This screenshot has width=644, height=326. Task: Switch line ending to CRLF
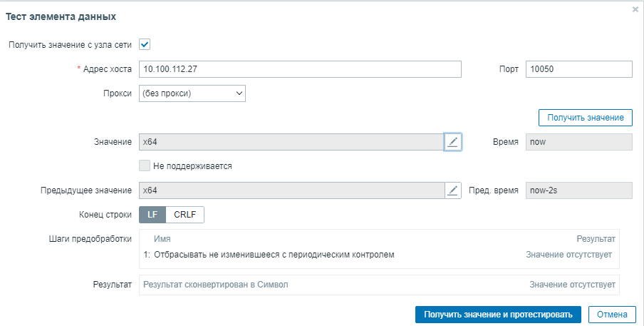[x=185, y=215]
